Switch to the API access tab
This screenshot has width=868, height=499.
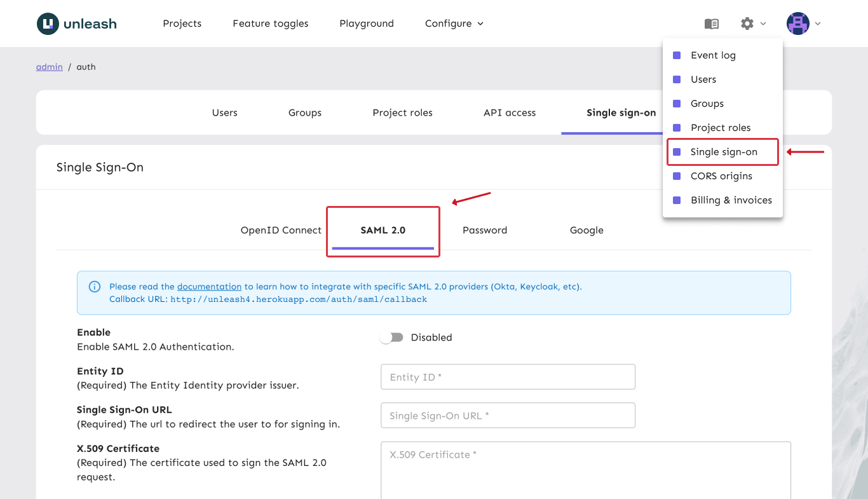click(509, 113)
